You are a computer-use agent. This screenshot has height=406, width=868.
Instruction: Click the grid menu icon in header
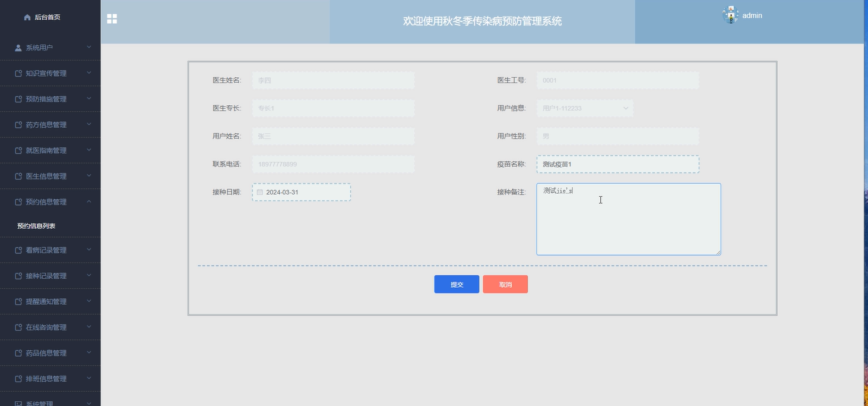(x=112, y=19)
